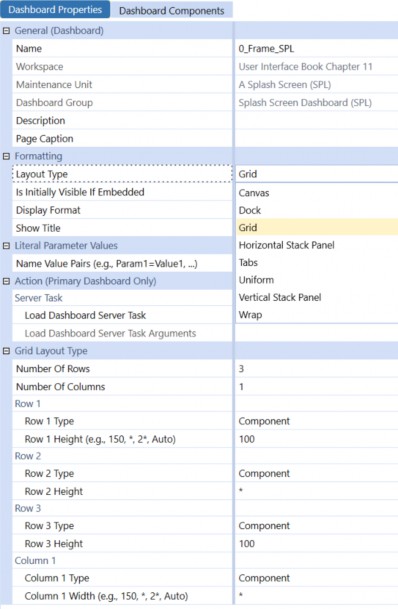The image size is (398, 609).
Task: Click the Maintenance Unit value A Splash Screen
Action: (x=285, y=85)
